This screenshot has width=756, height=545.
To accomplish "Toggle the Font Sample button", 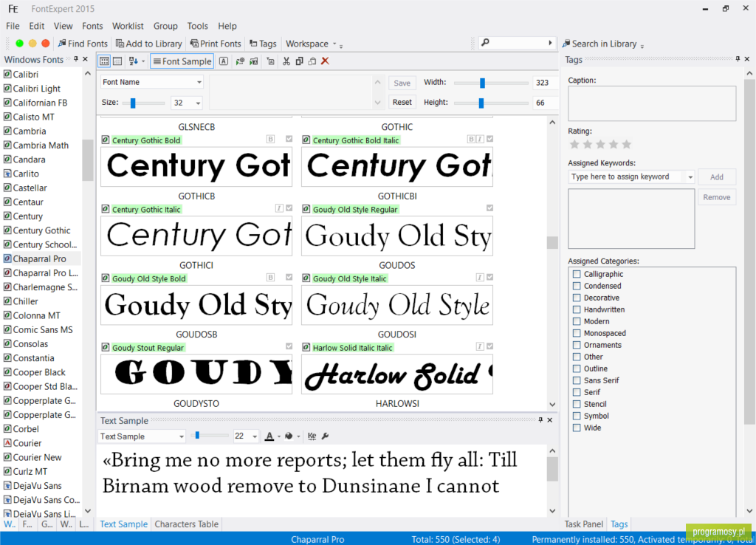I will point(182,61).
